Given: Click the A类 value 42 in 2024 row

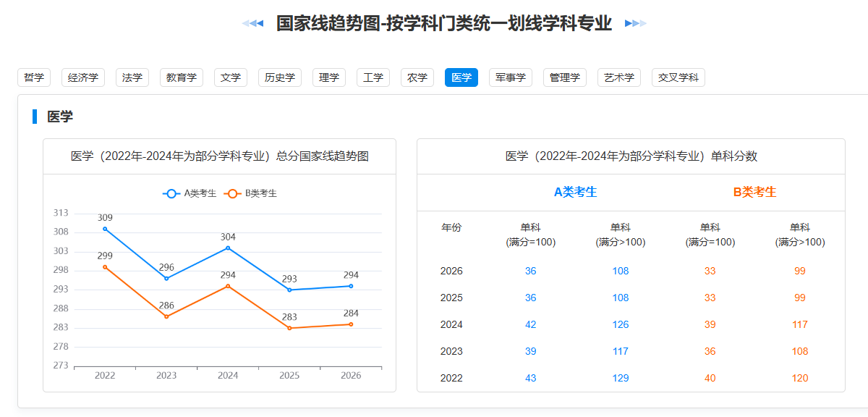Looking at the screenshot, I should coord(531,324).
